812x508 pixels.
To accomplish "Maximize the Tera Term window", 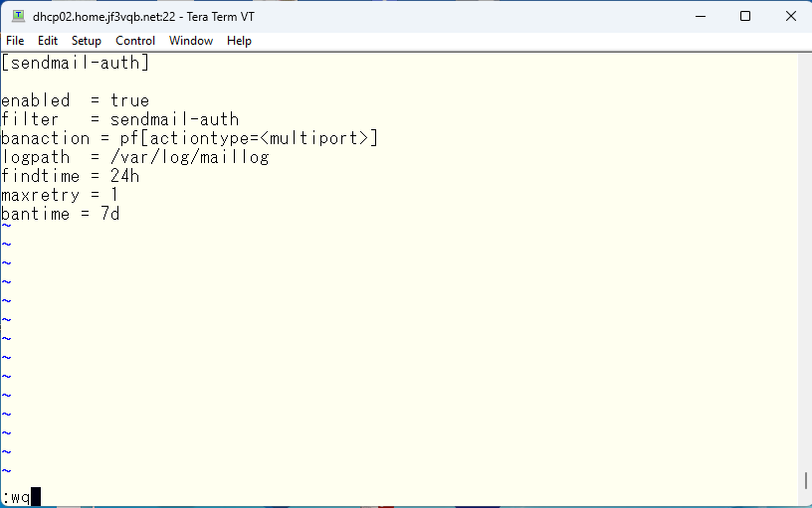I will [x=745, y=17].
